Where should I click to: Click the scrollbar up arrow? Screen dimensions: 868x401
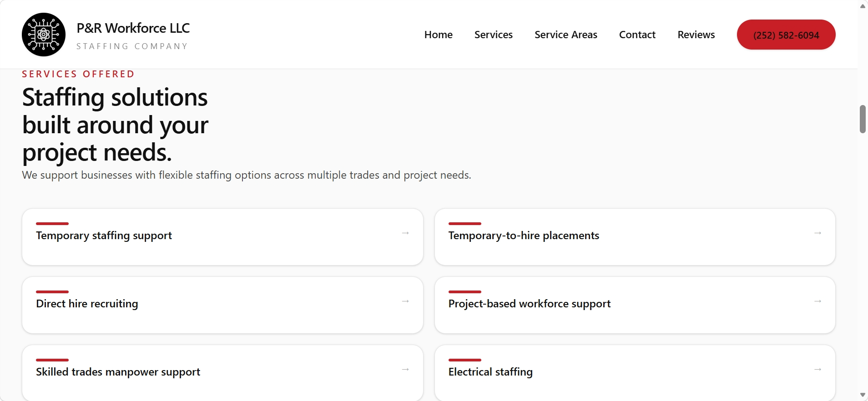tap(863, 6)
